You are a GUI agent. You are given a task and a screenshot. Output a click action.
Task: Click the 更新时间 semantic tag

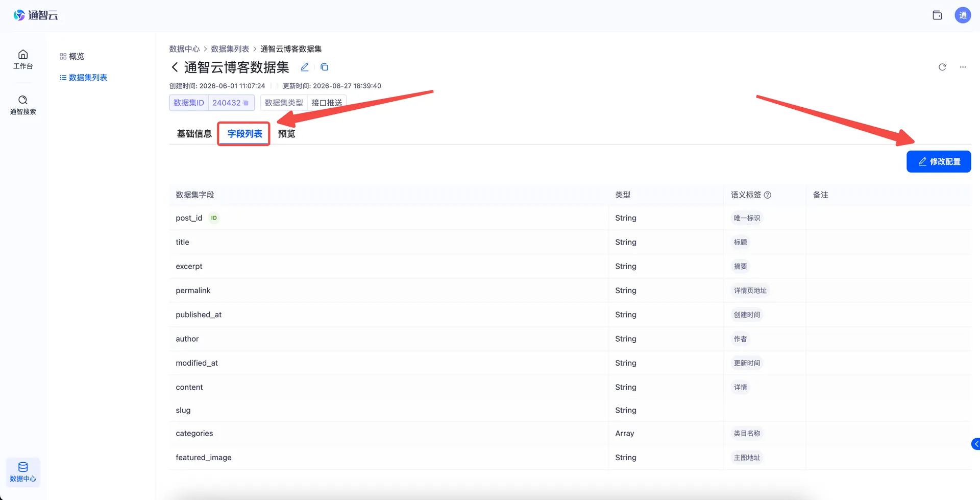(x=747, y=363)
